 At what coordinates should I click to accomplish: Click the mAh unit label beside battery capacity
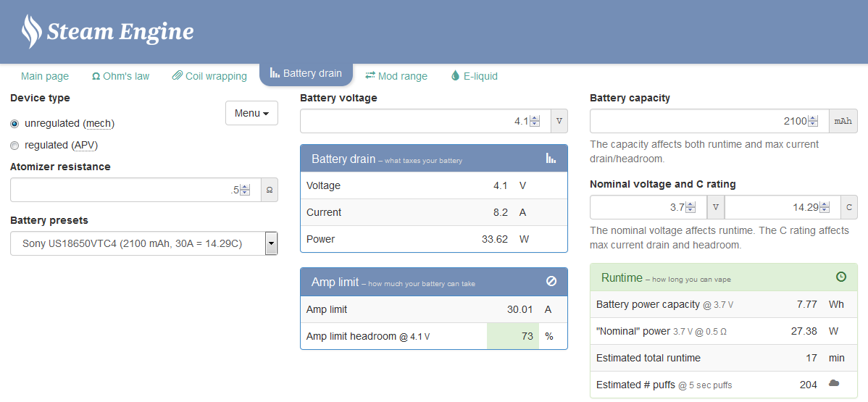843,122
